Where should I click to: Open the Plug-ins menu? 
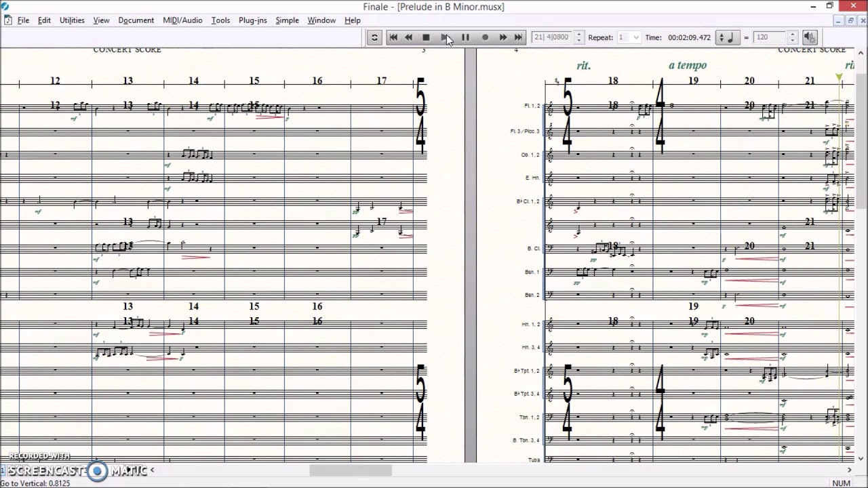[253, 20]
